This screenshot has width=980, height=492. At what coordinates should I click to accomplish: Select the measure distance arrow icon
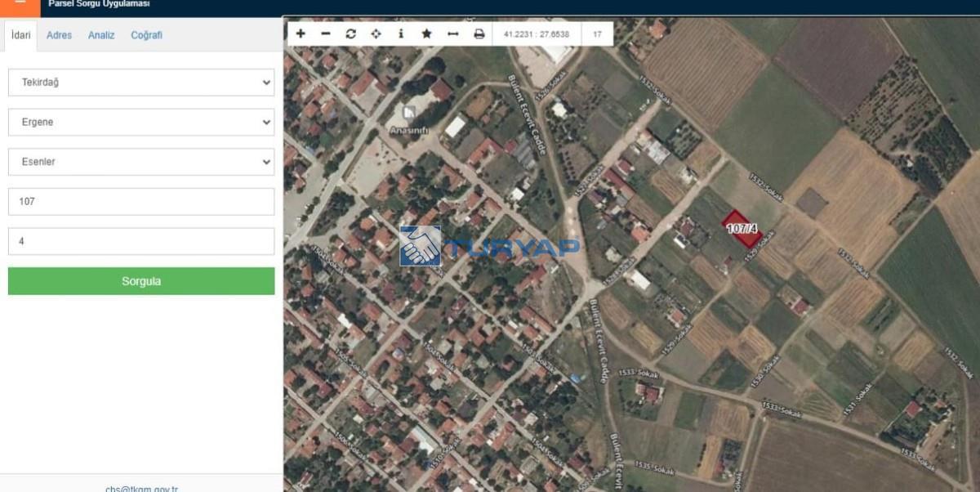pyautogui.click(x=452, y=34)
